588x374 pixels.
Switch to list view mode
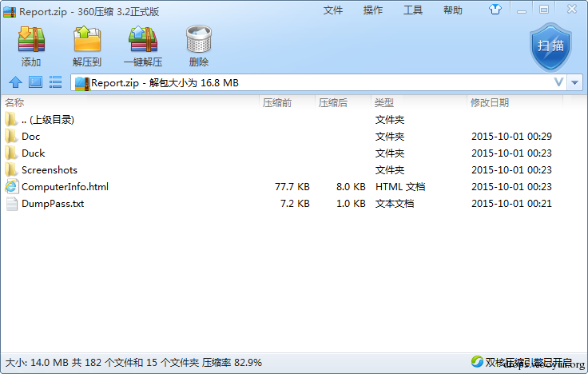(55, 82)
